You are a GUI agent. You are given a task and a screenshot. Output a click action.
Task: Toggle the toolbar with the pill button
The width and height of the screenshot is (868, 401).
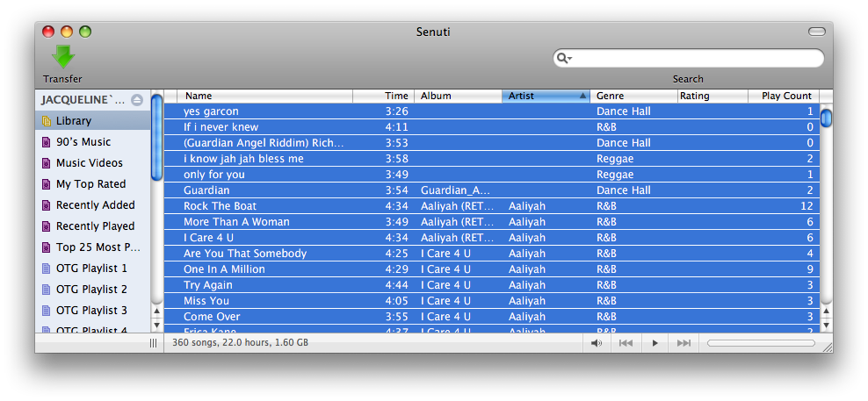click(x=816, y=32)
